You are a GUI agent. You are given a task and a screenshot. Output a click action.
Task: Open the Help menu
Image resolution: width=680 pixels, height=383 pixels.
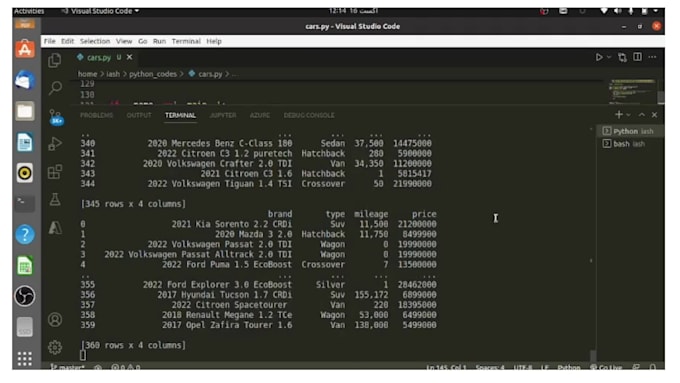pos(214,41)
